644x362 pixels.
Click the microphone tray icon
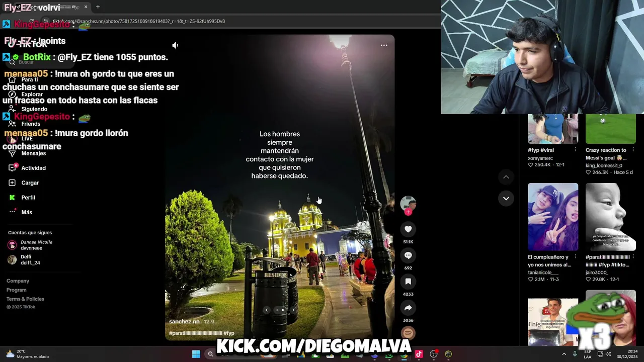click(x=575, y=354)
